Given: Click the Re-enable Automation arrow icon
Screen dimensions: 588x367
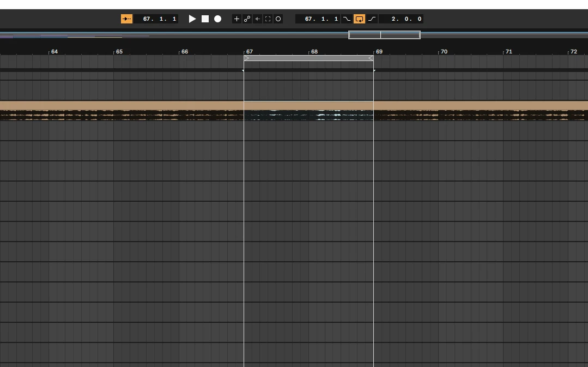Looking at the screenshot, I should 257,19.
